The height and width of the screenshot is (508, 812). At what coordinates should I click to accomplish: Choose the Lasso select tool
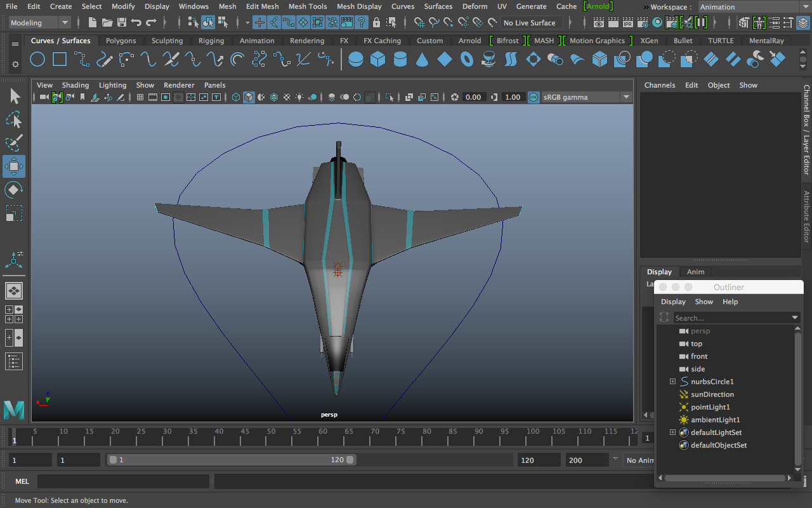(14, 119)
